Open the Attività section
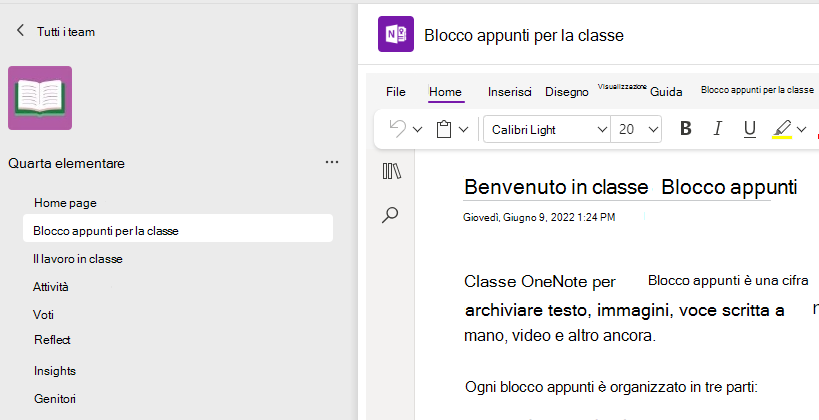The height and width of the screenshot is (420, 819). 51,287
